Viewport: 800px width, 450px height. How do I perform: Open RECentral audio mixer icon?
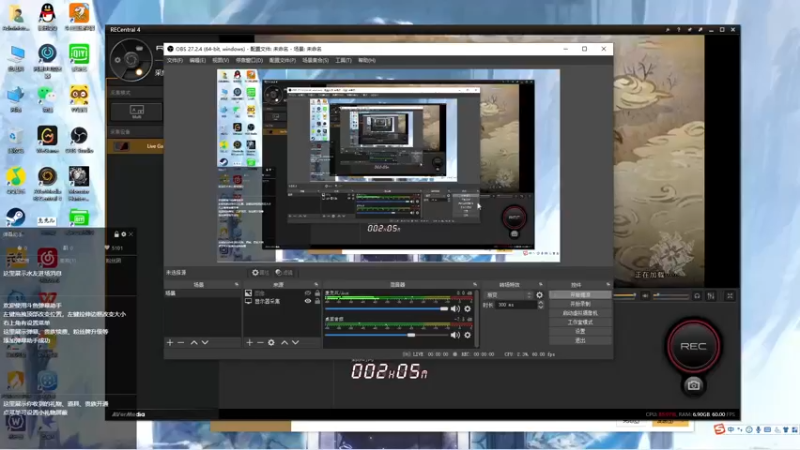click(711, 296)
